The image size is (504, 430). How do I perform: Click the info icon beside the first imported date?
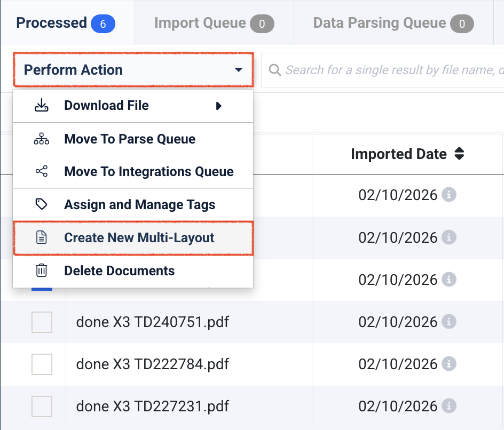[x=450, y=195]
